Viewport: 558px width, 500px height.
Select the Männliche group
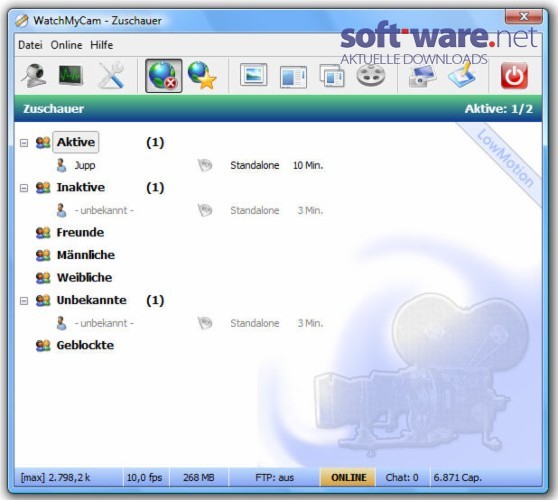[x=86, y=255]
